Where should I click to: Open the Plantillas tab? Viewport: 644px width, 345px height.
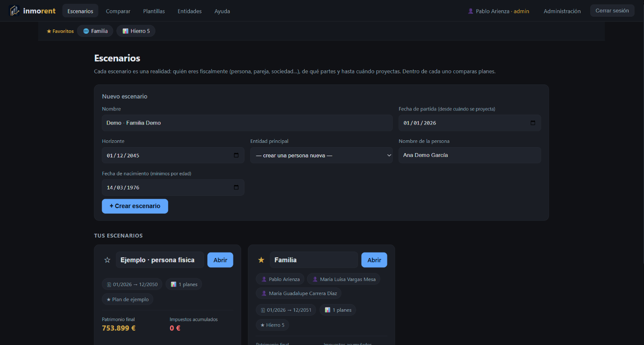pyautogui.click(x=154, y=11)
